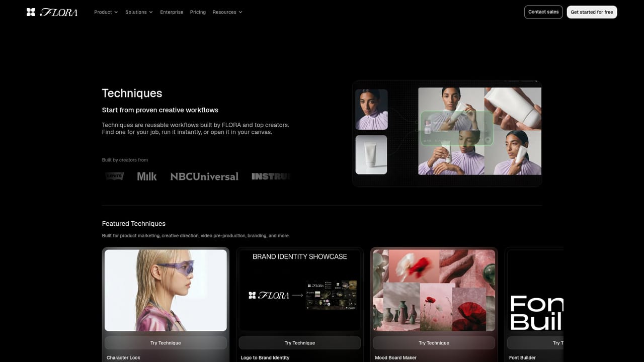Click the FLORA logo in the header
Viewport: 644px width, 362px height.
point(52,12)
